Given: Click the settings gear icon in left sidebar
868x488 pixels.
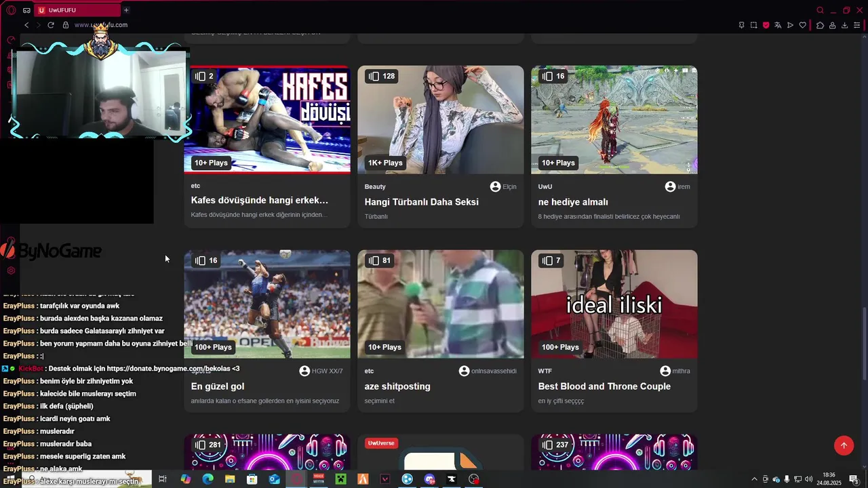Looking at the screenshot, I should [x=11, y=270].
